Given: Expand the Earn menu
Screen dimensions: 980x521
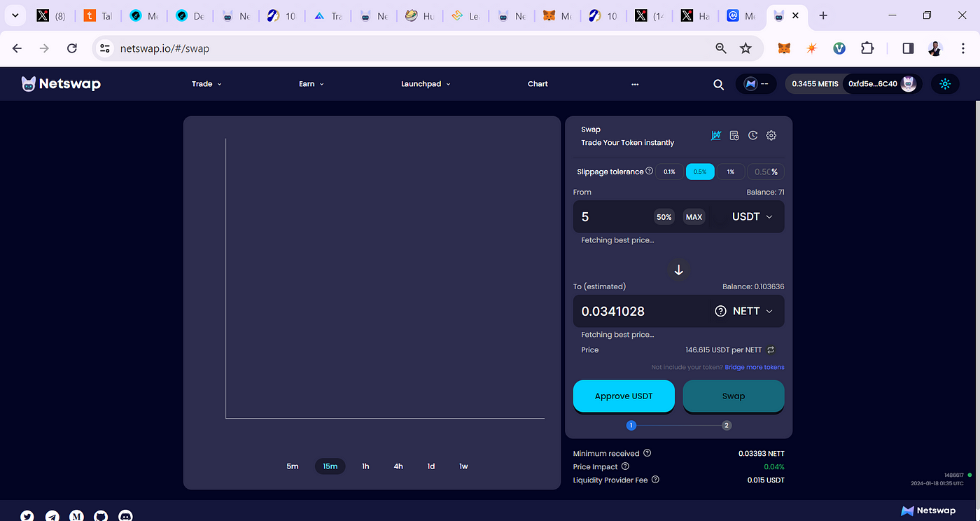Looking at the screenshot, I should (311, 84).
